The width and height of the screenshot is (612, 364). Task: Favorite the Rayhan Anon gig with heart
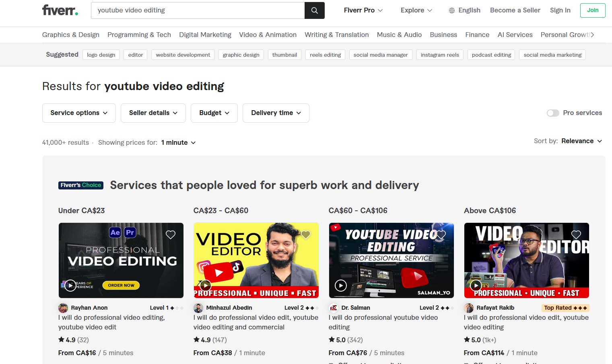click(171, 234)
